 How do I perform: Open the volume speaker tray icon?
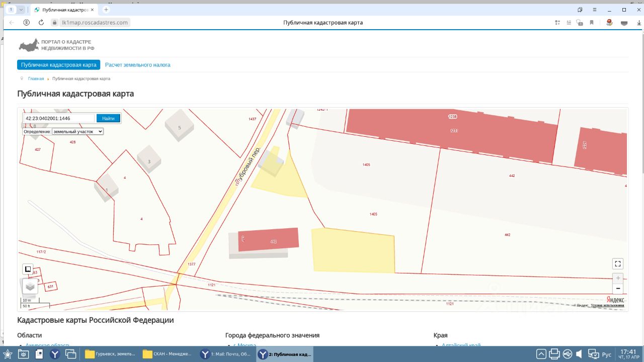580,354
